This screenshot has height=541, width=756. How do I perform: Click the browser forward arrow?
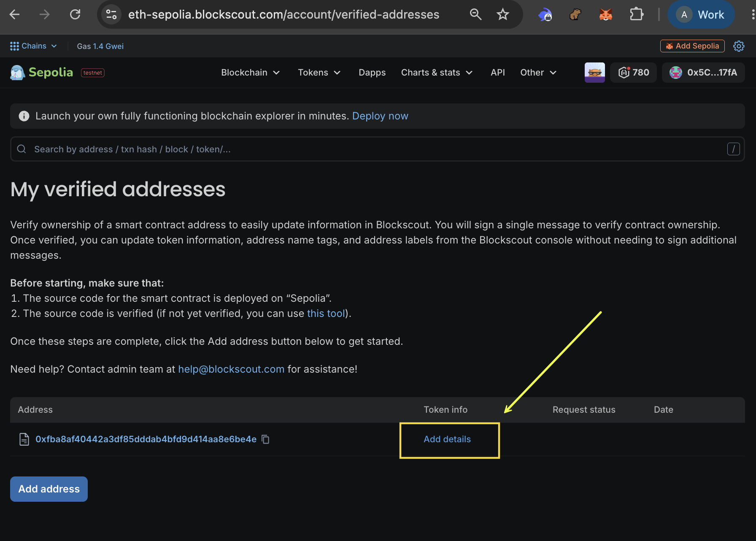(44, 15)
